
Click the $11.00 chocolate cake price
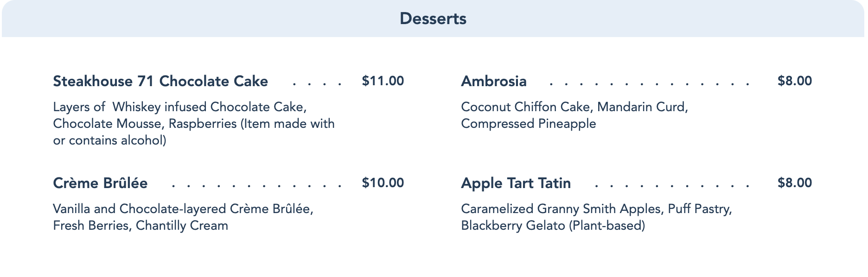click(383, 81)
